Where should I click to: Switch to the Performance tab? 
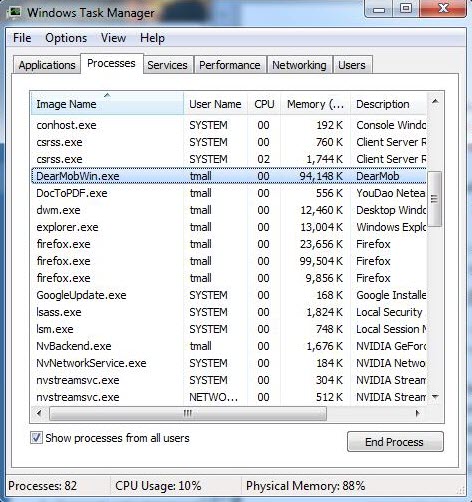click(230, 65)
